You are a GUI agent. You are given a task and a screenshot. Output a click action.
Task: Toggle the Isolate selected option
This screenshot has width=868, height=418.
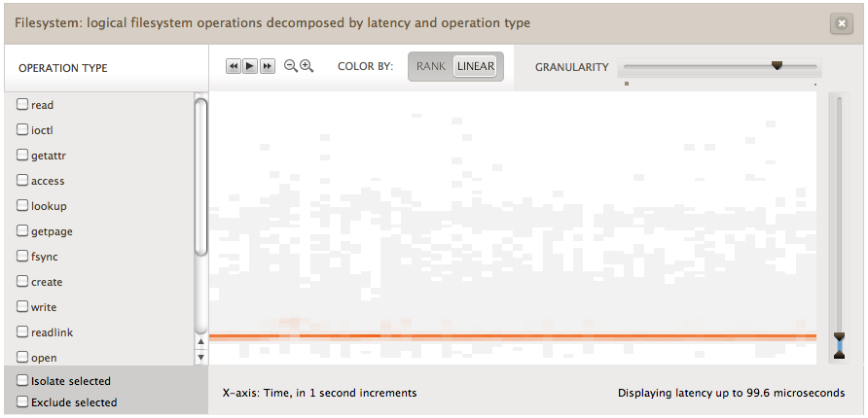coord(22,380)
